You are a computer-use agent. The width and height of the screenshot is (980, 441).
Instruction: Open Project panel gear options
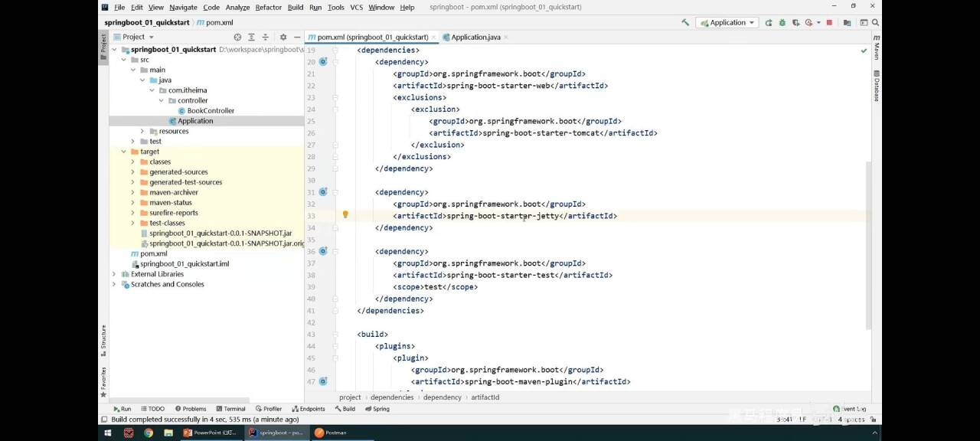coord(283,37)
